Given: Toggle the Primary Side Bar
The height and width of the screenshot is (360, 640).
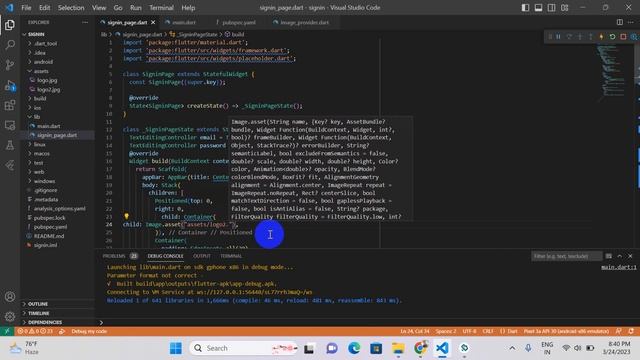Looking at the screenshot, I should tap(525, 7).
